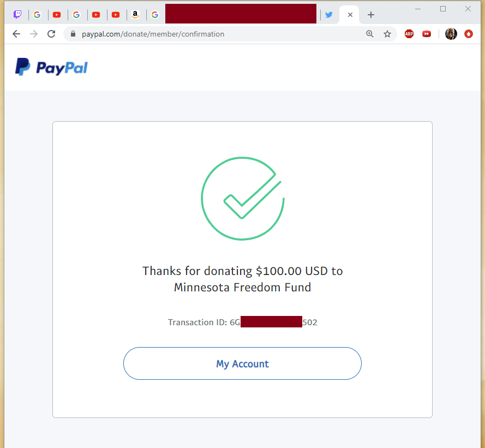This screenshot has height=448, width=485.
Task: Close the current PayPal tab
Action: pos(350,15)
